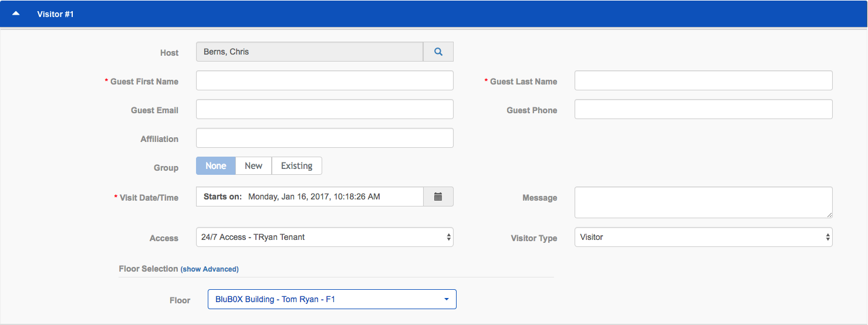Click the Host name field
The width and height of the screenshot is (868, 325).
[309, 52]
